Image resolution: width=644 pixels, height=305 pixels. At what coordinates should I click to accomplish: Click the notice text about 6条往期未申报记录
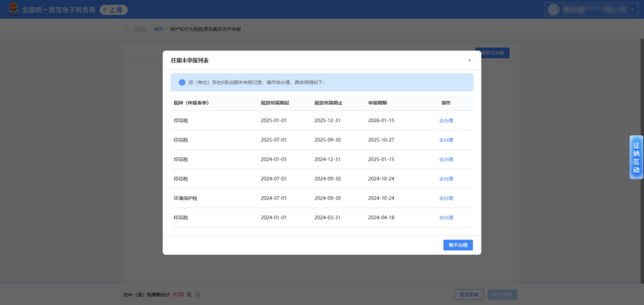pyautogui.click(x=256, y=83)
